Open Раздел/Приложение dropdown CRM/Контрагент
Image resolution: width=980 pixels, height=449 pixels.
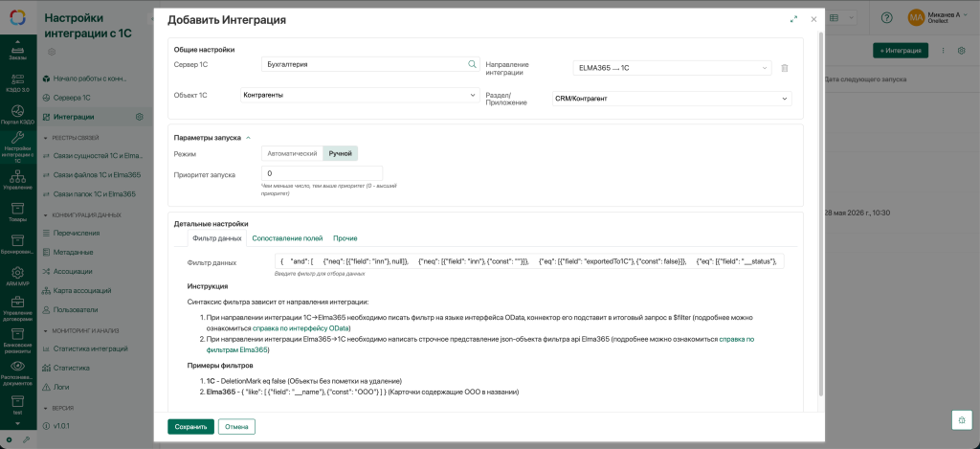tap(672, 99)
